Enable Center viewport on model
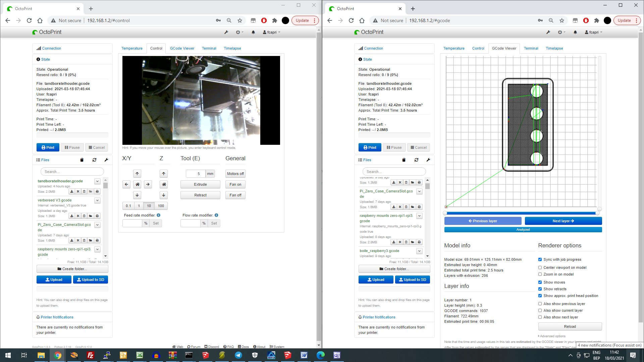The height and width of the screenshot is (362, 644). (540, 267)
